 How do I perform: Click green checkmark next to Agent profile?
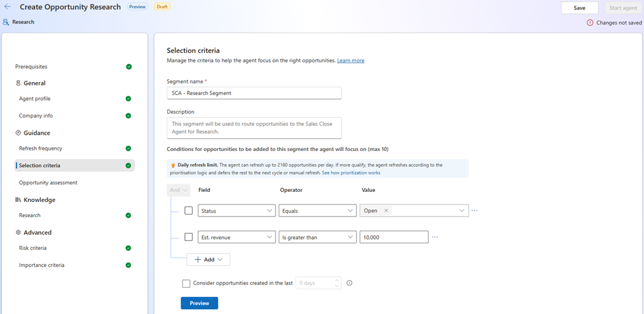[x=128, y=99]
